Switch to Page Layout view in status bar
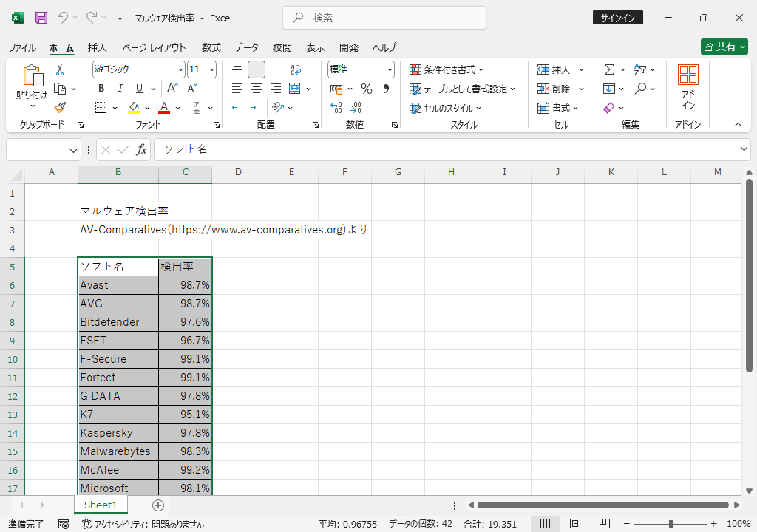The height and width of the screenshot is (532, 757). tap(575, 524)
